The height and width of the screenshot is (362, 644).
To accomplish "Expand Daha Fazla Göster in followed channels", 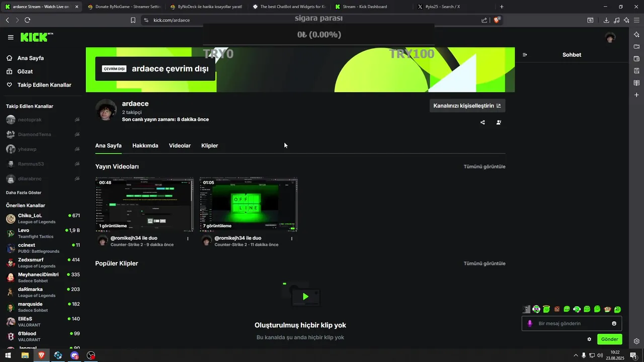I will tap(24, 193).
